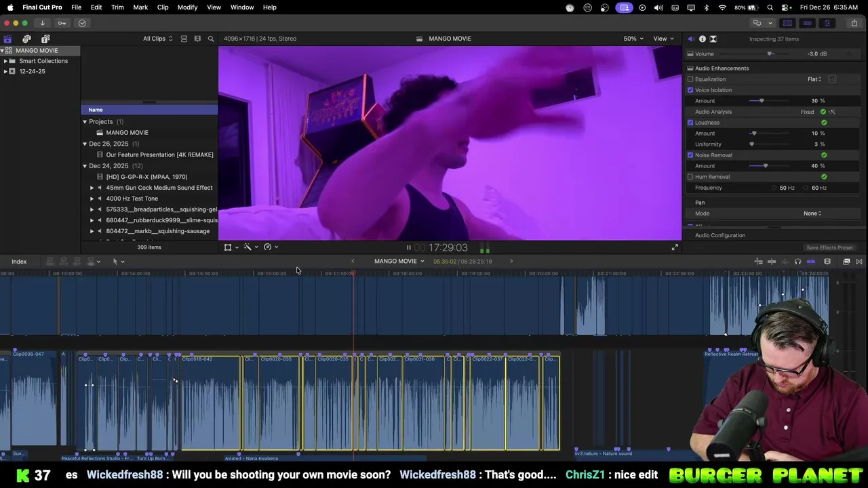Image resolution: width=868 pixels, height=488 pixels.
Task: Disable the Loudness checkbox
Action: 690,123
